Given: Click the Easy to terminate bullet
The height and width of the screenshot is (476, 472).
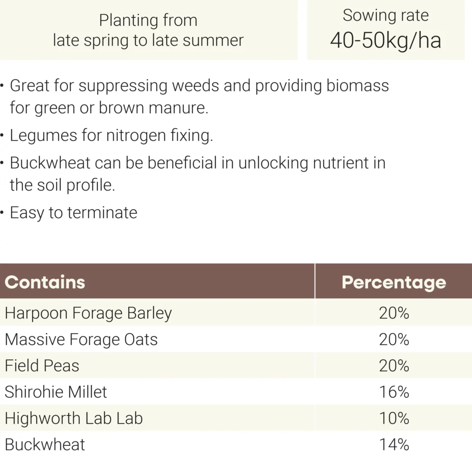Looking at the screenshot, I should tap(73, 213).
